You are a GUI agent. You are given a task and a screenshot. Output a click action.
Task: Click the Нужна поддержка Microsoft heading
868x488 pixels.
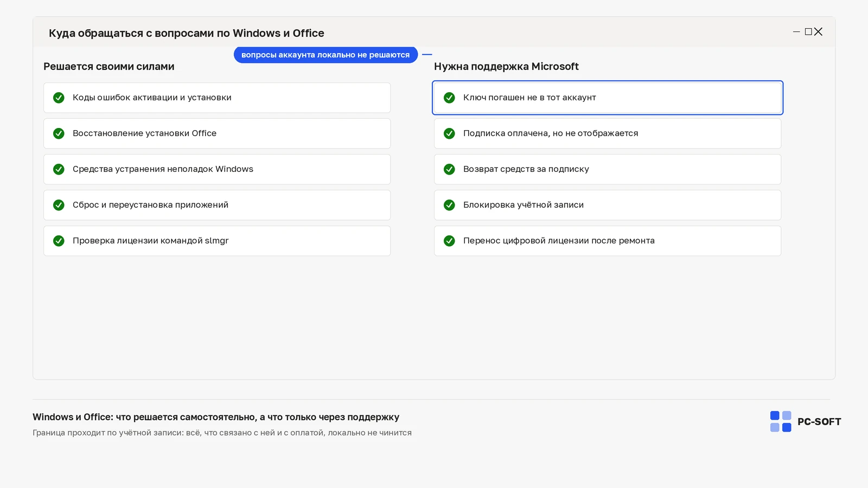click(506, 67)
